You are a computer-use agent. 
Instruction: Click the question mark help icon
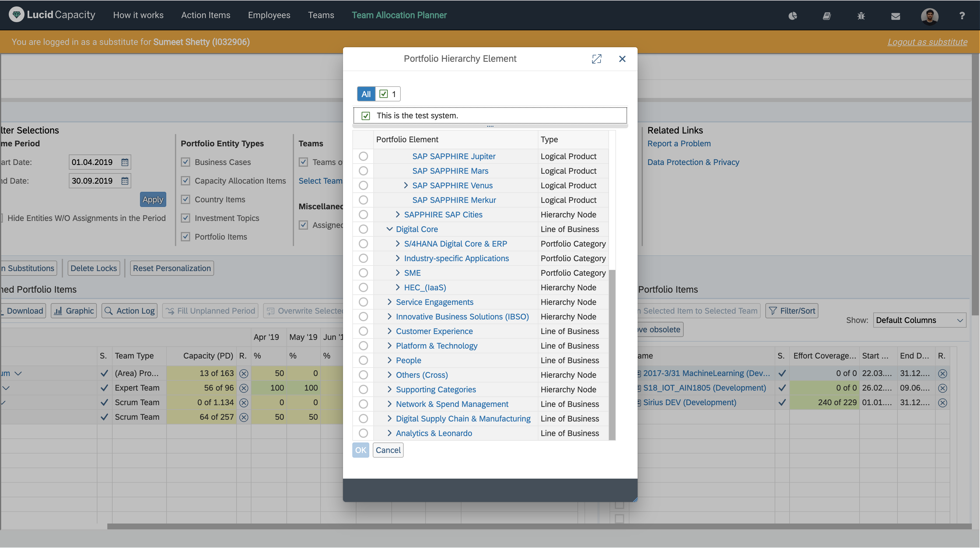click(962, 15)
